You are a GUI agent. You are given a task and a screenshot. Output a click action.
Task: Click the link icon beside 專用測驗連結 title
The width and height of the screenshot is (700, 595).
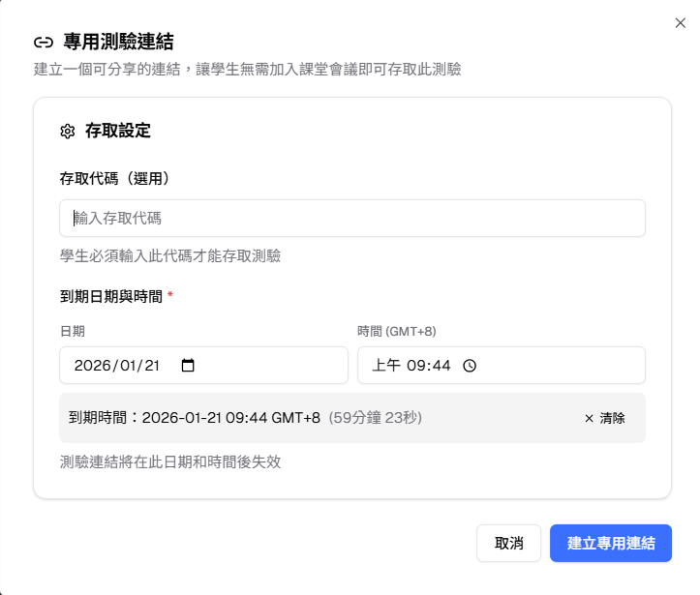pyautogui.click(x=44, y=43)
